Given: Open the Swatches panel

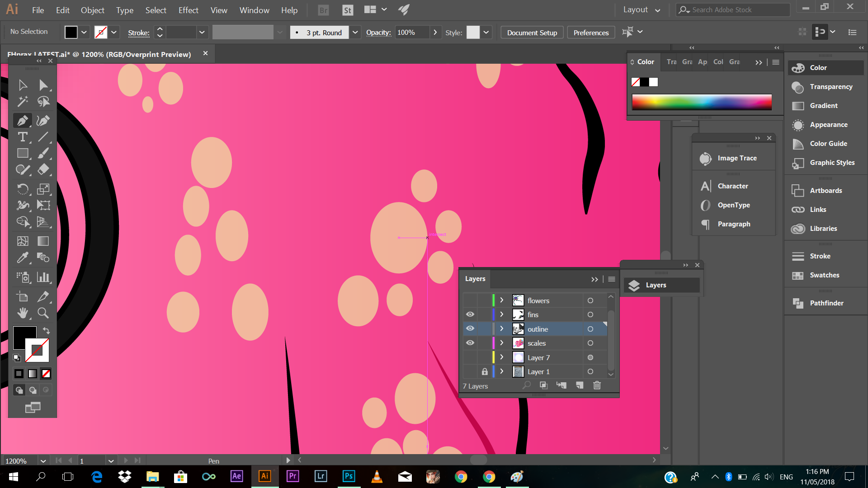Looking at the screenshot, I should pos(826,275).
